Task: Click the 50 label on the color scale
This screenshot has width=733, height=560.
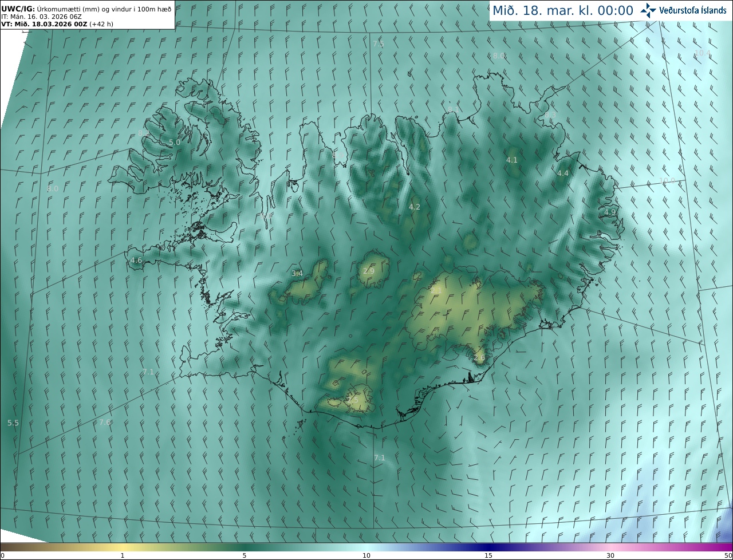Action: point(728,555)
